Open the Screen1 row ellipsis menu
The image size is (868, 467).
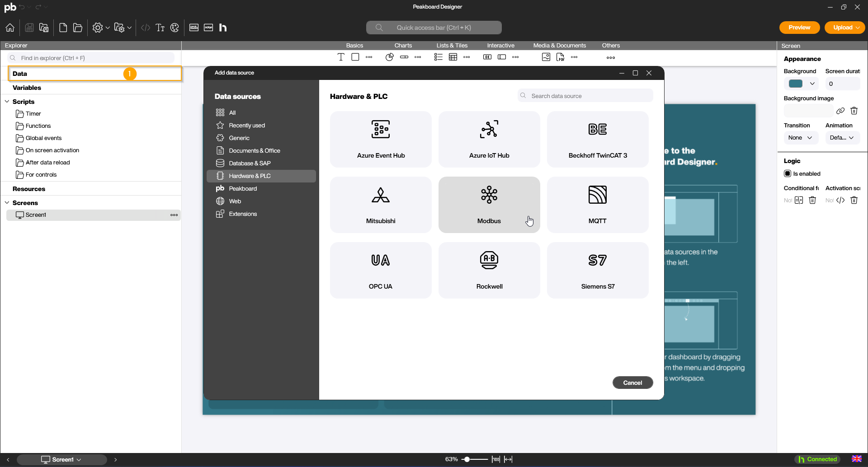coord(174,215)
